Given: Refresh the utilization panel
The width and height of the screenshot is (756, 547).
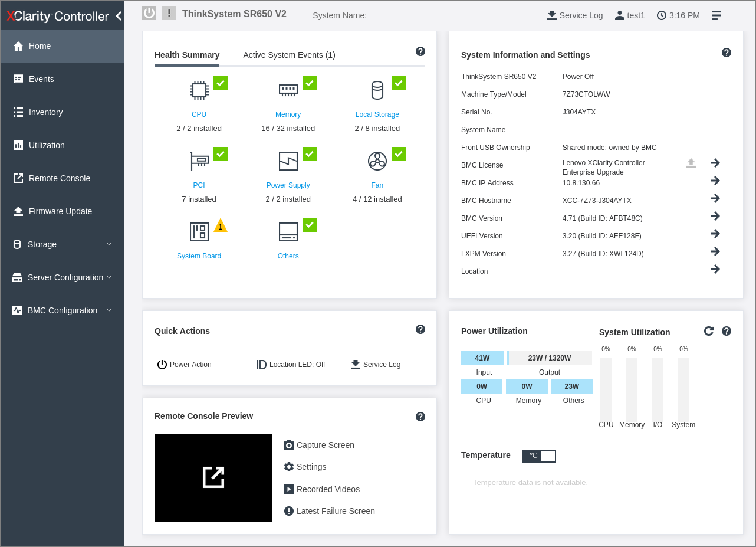Looking at the screenshot, I should click(x=709, y=331).
